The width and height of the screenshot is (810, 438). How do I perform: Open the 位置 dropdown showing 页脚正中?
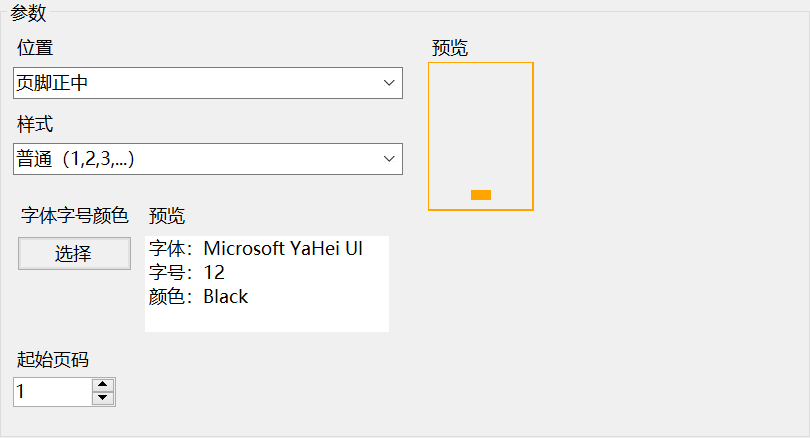[208, 83]
